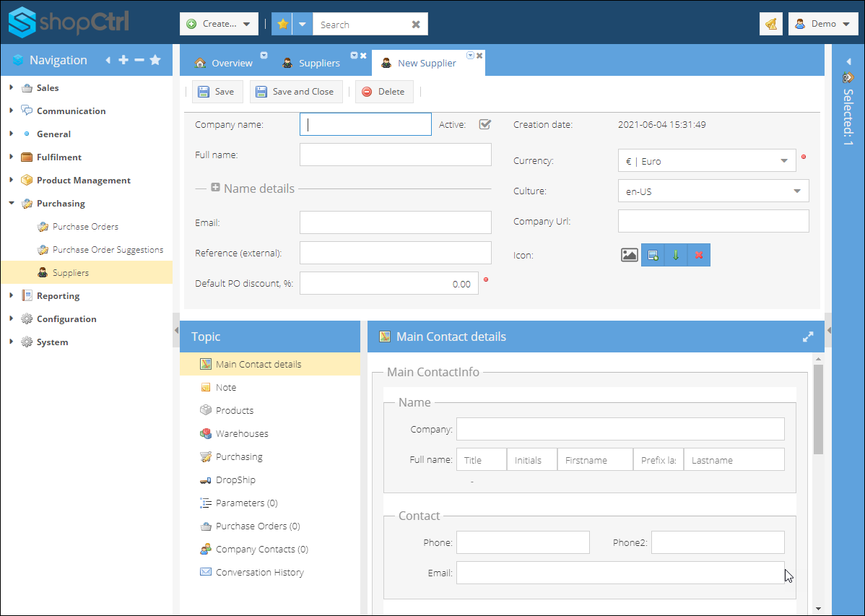The width and height of the screenshot is (865, 616).
Task: Select Suppliers in navigation tree
Action: [87, 273]
